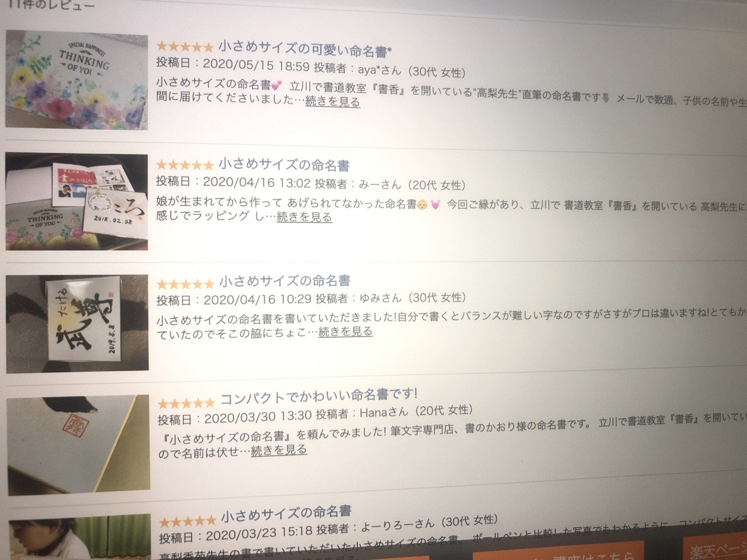Click the star rating of the ゆみさん review

click(185, 284)
